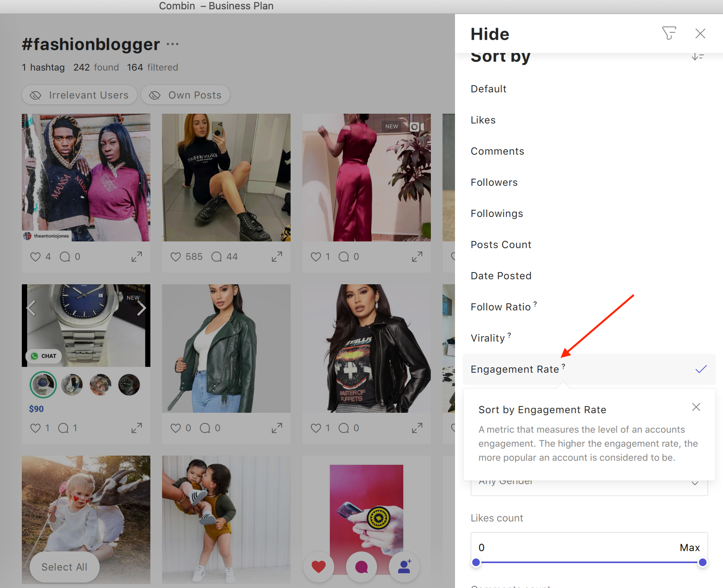Click comment icon on theantoniojones post

[65, 257]
